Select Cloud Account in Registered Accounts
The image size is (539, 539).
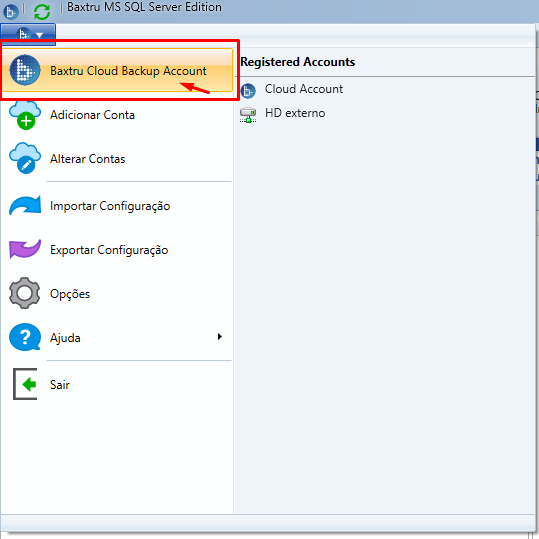pyautogui.click(x=304, y=89)
